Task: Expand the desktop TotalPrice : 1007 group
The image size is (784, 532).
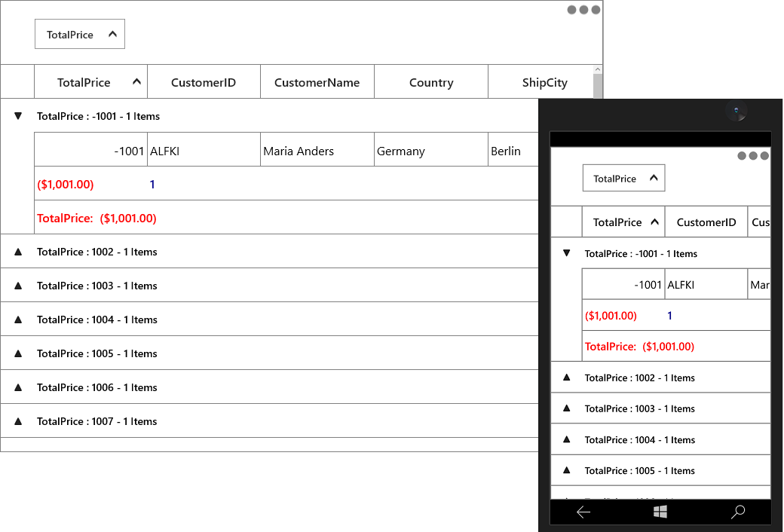Action: tap(18, 421)
